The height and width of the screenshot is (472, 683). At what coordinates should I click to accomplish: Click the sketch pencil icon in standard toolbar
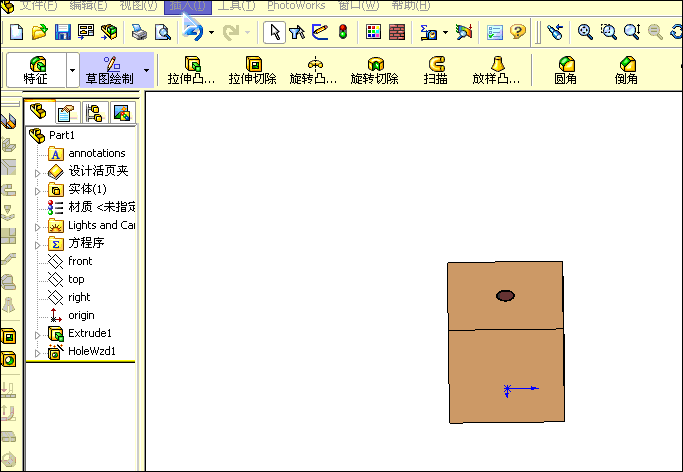pos(320,32)
